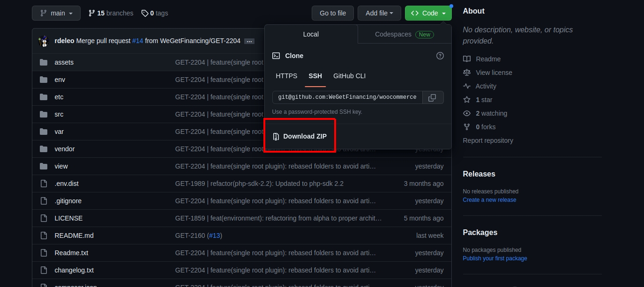Open the LICENSE file
The width and height of the screenshot is (644, 287).
click(x=68, y=218)
